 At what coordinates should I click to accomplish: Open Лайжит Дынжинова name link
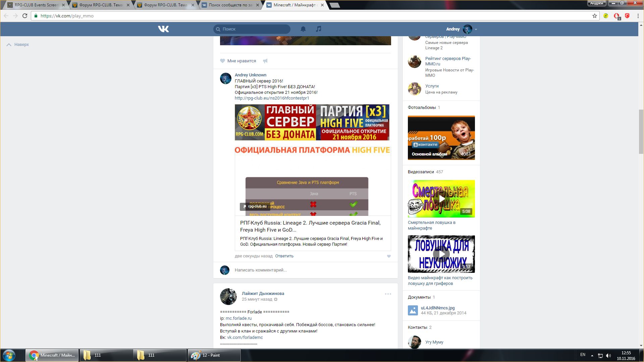pyautogui.click(x=263, y=294)
